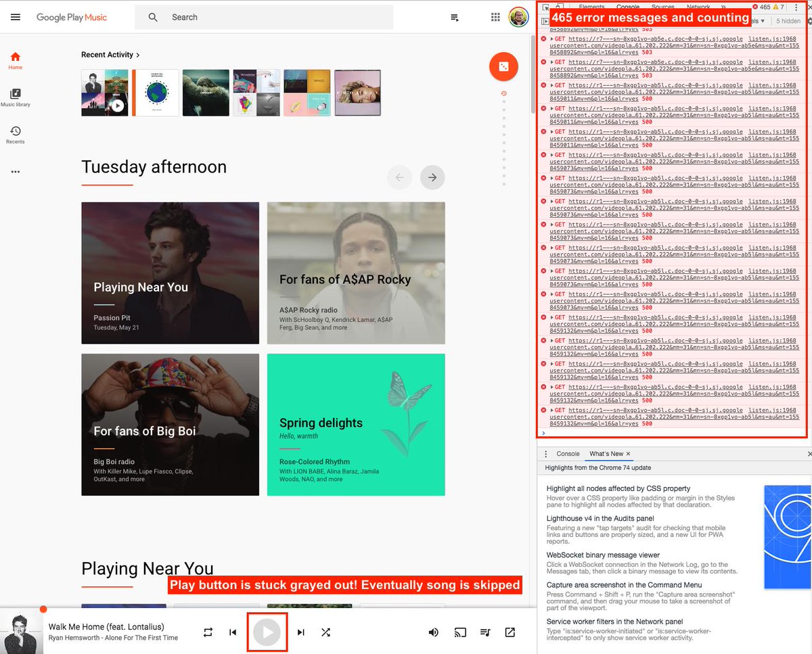Image resolution: width=812 pixels, height=654 pixels.
Task: Open the DevTools customize kebab menu
Action: (796, 7)
